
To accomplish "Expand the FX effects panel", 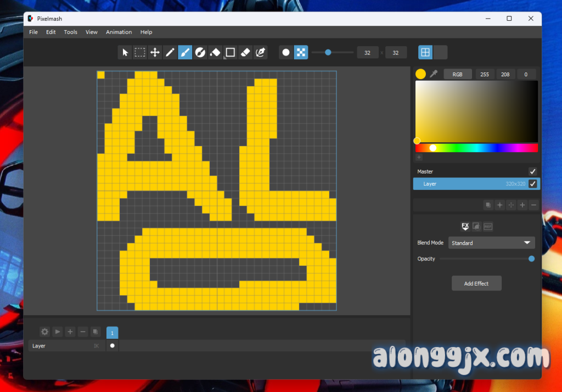I will 465,226.
